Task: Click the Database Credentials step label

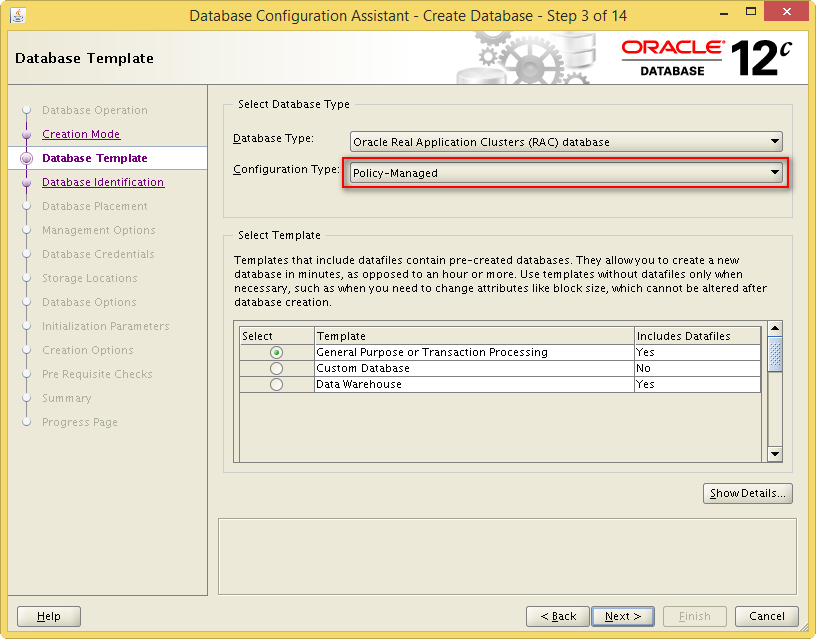Action: 98,254
